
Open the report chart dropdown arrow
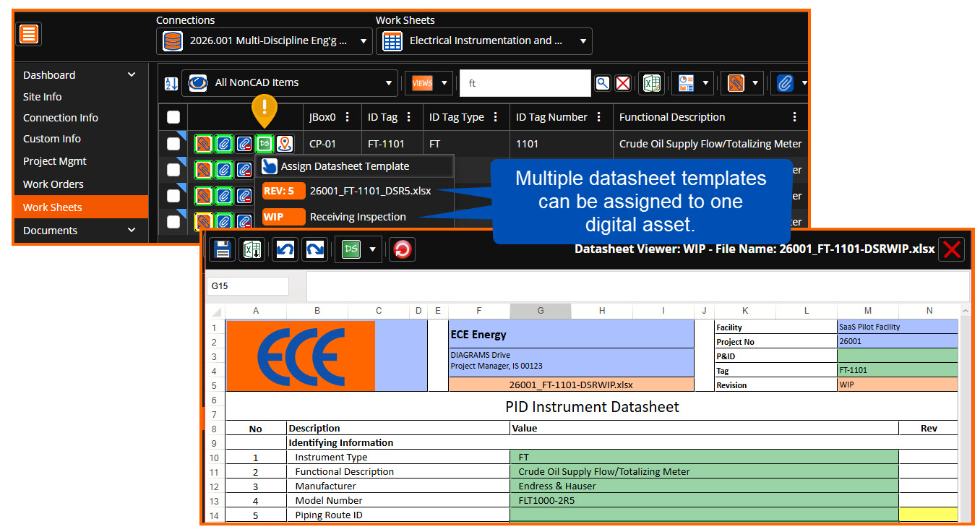tap(705, 83)
